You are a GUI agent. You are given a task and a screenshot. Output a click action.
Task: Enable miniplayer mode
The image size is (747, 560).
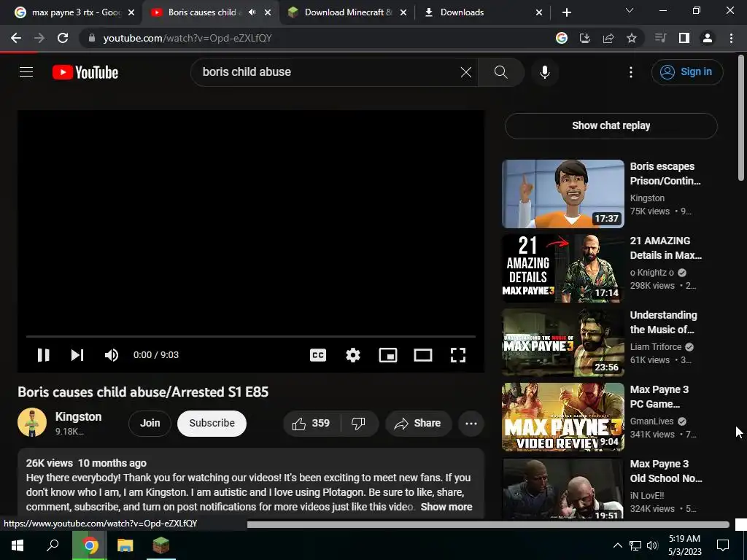pyautogui.click(x=388, y=355)
